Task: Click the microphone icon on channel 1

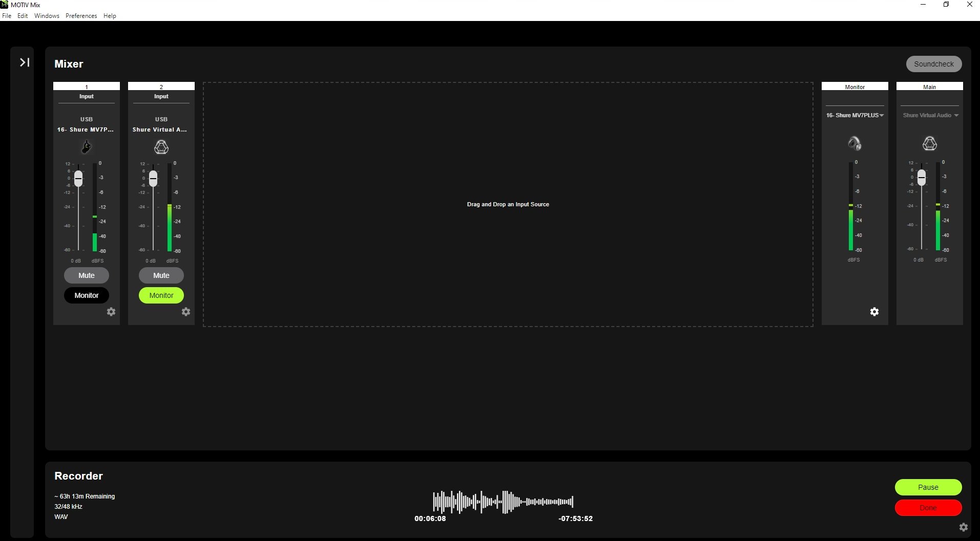Action: (87, 147)
